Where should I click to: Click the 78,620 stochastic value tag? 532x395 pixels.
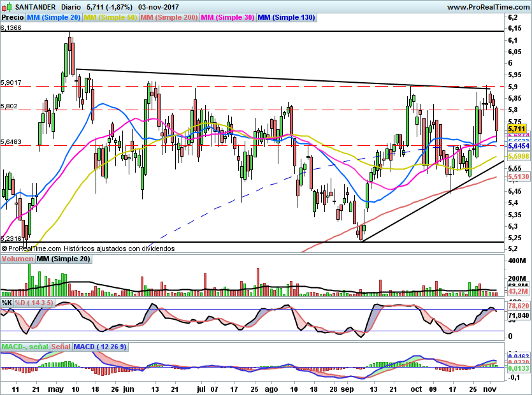(519, 306)
